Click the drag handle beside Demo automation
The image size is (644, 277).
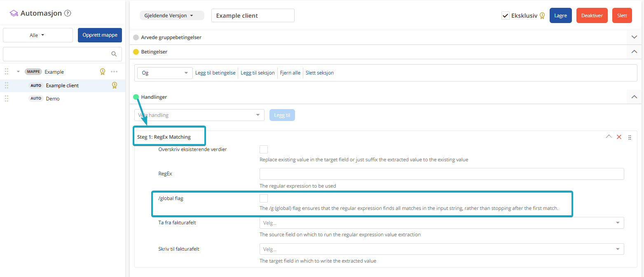[7, 98]
